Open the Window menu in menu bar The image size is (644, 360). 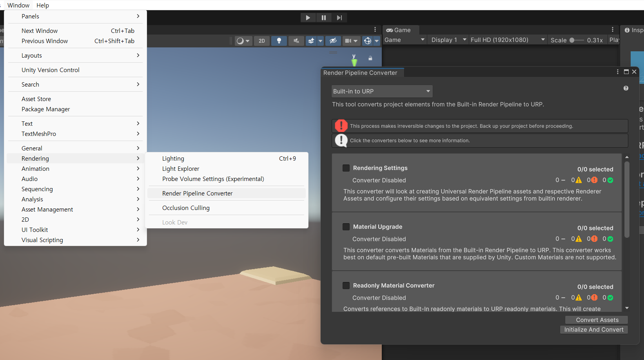click(18, 5)
